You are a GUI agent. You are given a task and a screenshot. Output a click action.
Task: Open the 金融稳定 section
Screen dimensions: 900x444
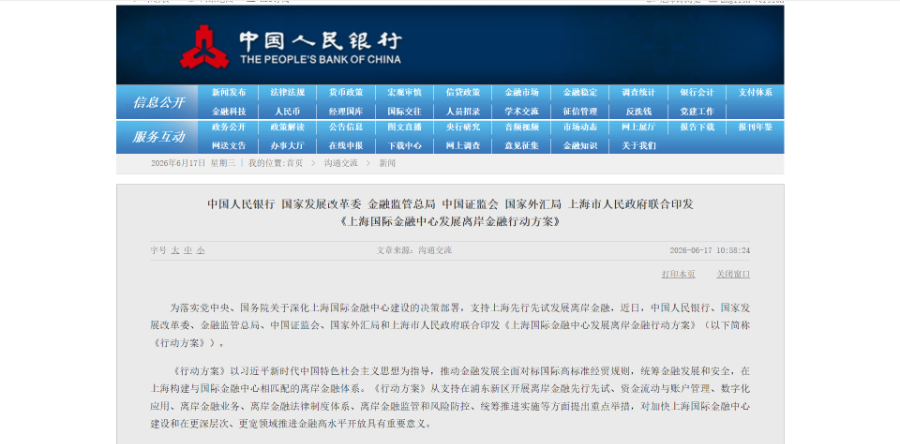[x=580, y=92]
